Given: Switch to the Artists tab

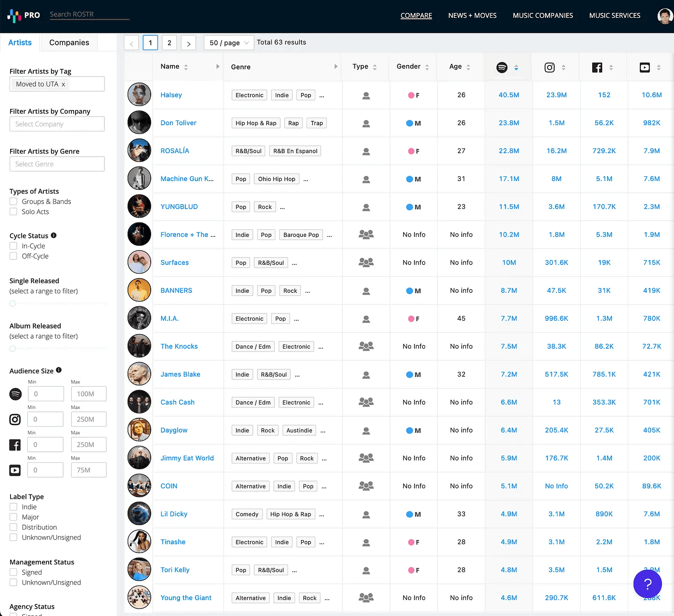Looking at the screenshot, I should coord(20,42).
